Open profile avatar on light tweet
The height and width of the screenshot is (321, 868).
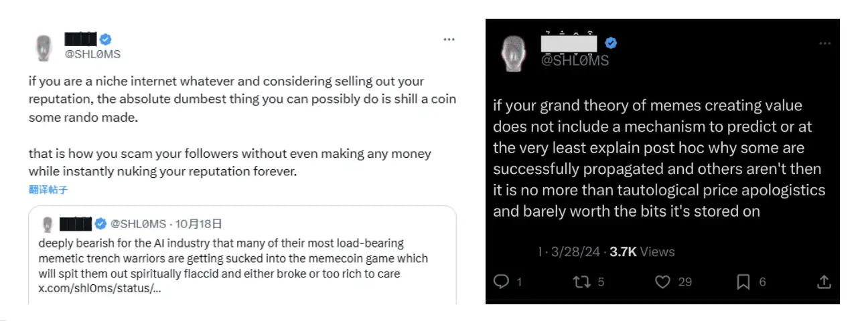[44, 47]
